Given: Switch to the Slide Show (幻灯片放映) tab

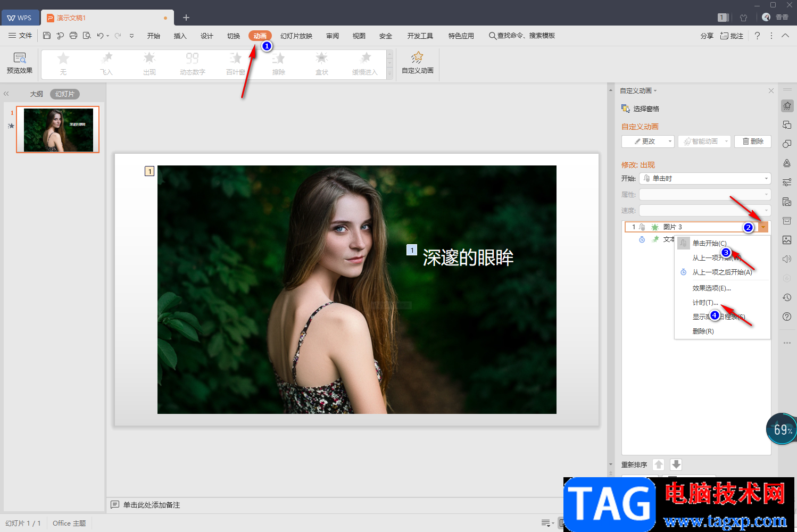Looking at the screenshot, I should (x=296, y=36).
